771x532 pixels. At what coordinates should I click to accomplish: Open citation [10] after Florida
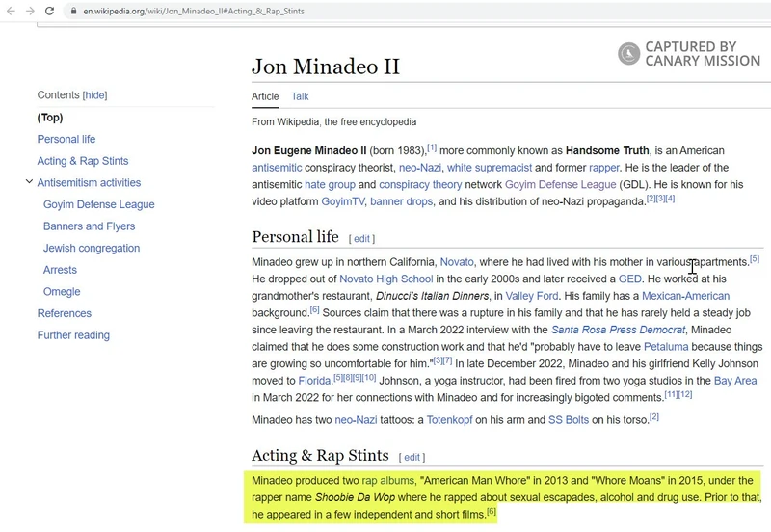point(369,378)
